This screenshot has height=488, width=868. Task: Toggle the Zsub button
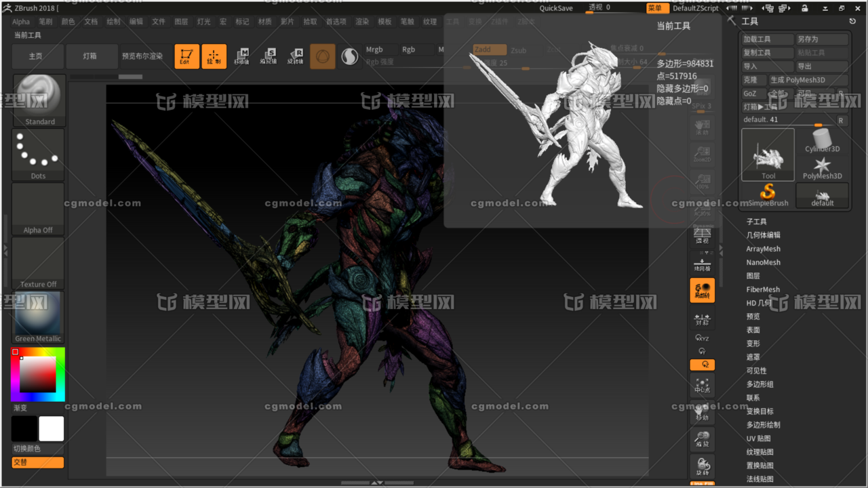519,50
